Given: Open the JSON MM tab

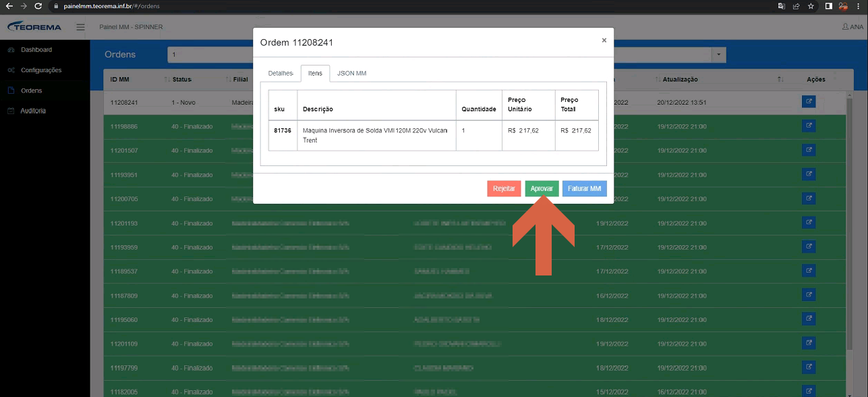Looking at the screenshot, I should pos(351,73).
